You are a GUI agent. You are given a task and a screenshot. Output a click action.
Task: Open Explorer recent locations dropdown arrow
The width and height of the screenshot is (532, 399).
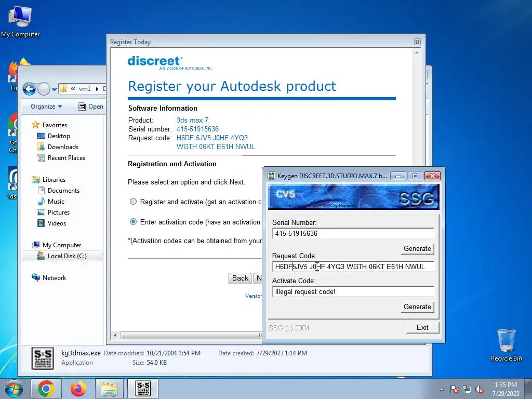click(54, 89)
